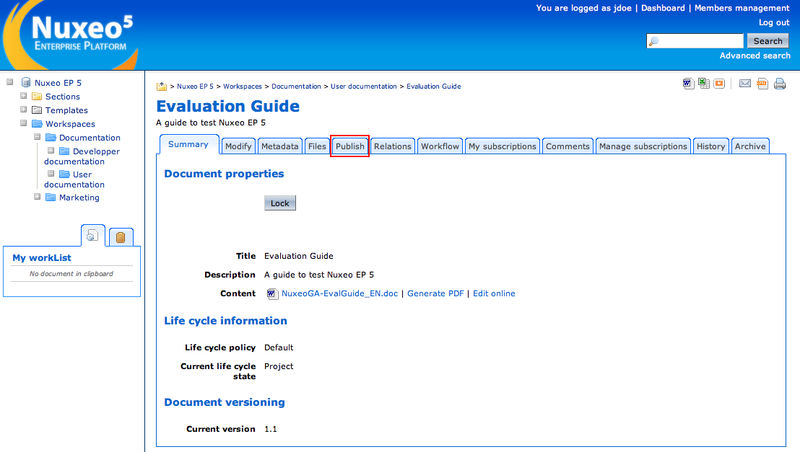Click the yellow Sections folder icon
This screenshot has width=800, height=452.
[x=37, y=96]
